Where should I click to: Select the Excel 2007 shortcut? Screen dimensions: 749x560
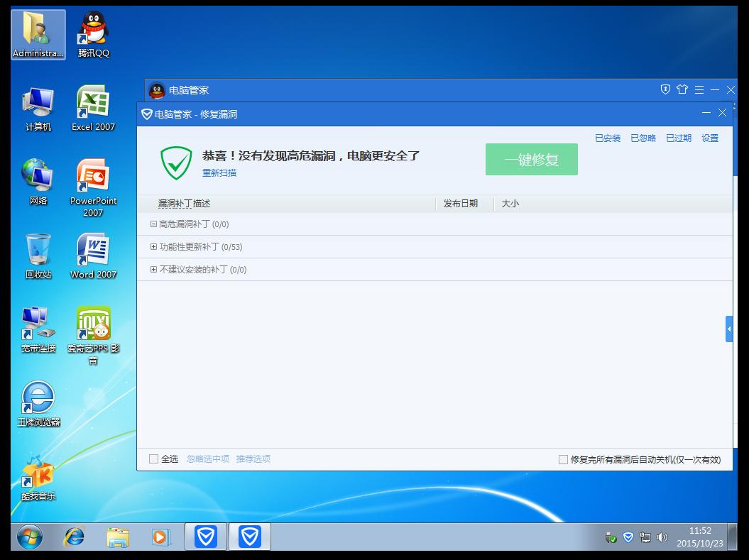93,109
